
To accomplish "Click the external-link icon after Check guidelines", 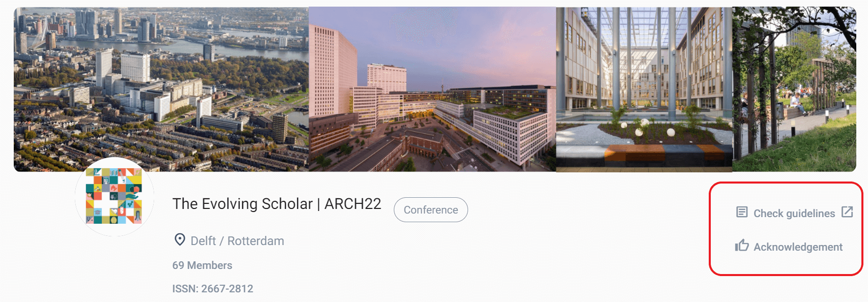I will [x=847, y=212].
